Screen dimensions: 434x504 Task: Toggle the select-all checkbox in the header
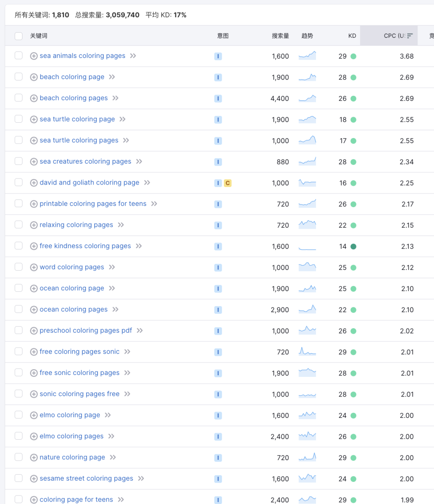click(18, 36)
